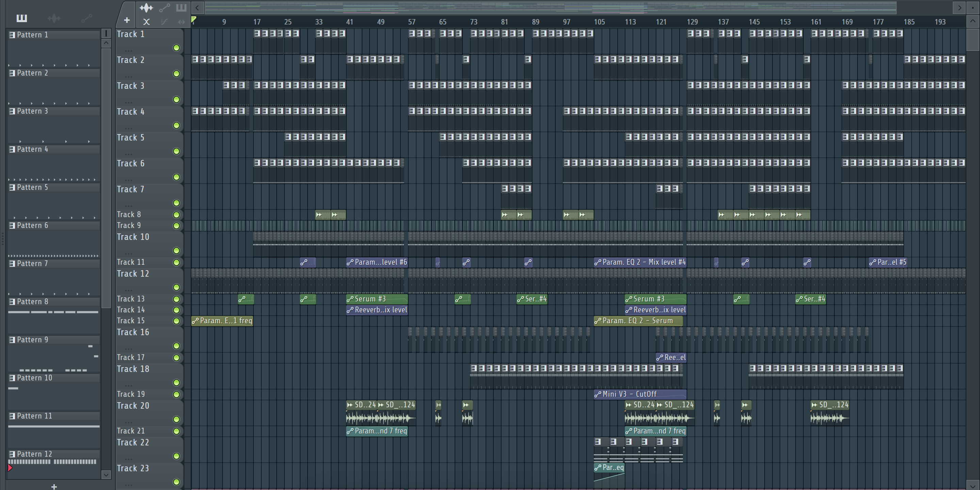Select the Track 16 header label
Screen dimensions: 980x490
coord(133,332)
